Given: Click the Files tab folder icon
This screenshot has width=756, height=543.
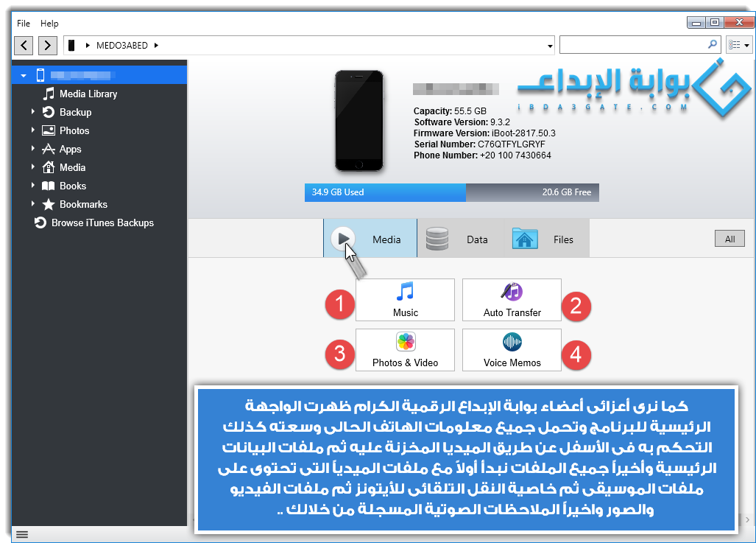Looking at the screenshot, I should pos(525,239).
